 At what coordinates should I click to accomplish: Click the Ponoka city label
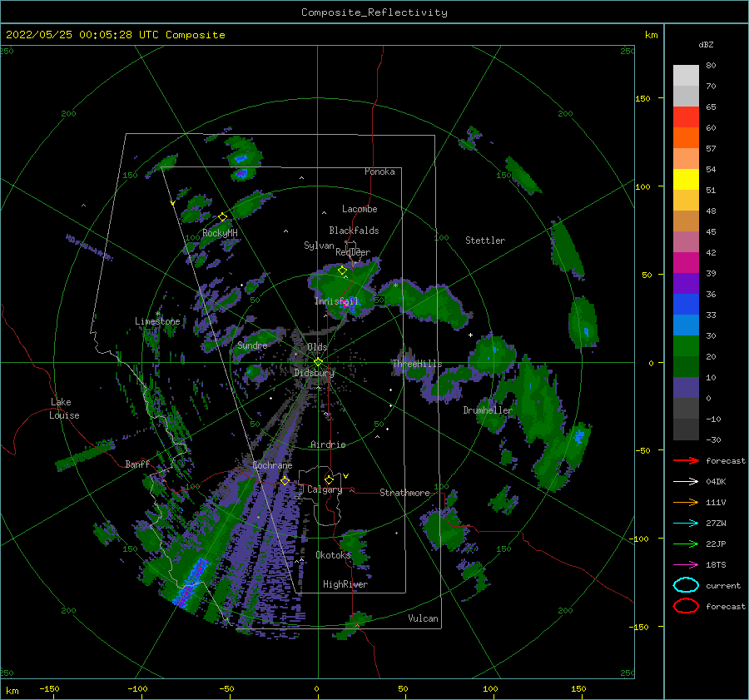click(379, 171)
